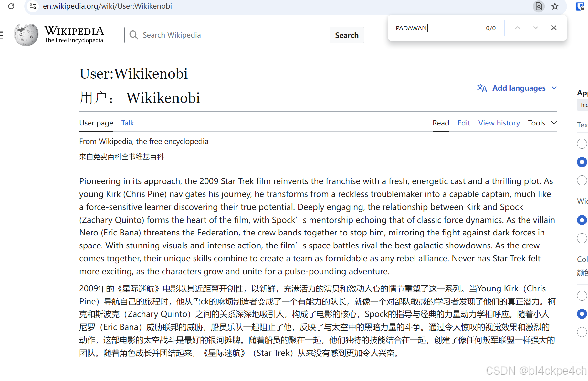Click the User:Wikikenobi page heading

[133, 74]
